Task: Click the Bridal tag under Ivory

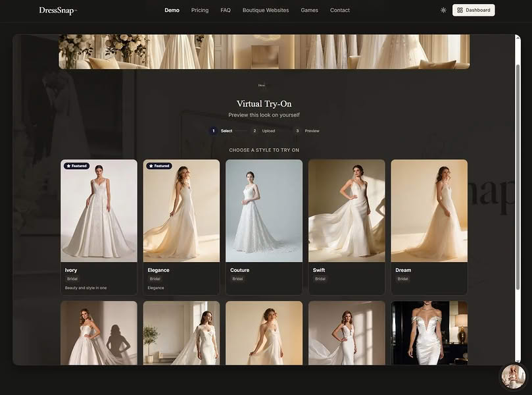Action: (x=72, y=279)
